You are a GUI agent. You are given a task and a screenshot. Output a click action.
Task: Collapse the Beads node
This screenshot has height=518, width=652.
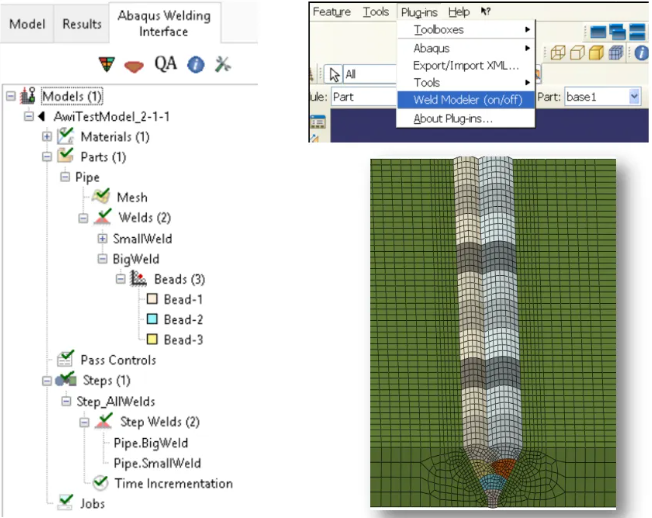click(x=120, y=279)
